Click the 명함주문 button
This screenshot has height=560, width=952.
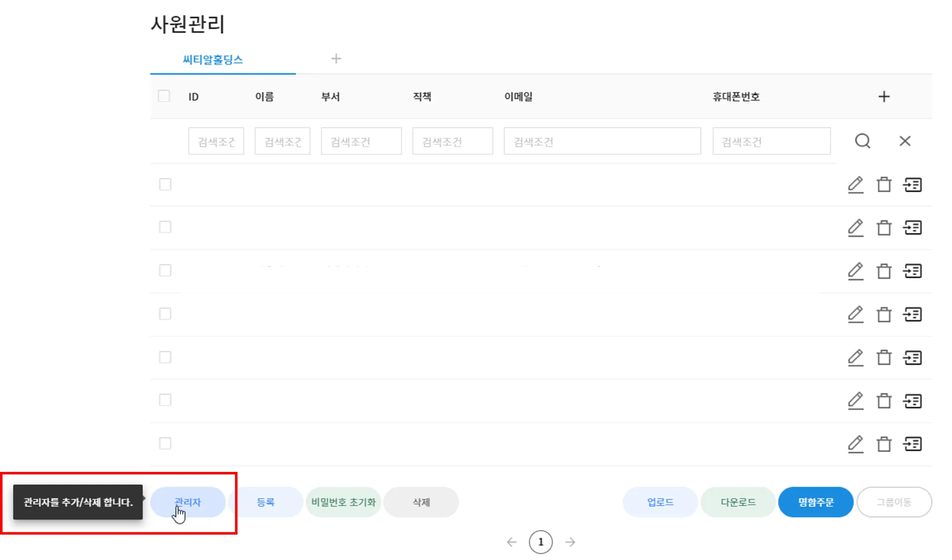(x=816, y=502)
